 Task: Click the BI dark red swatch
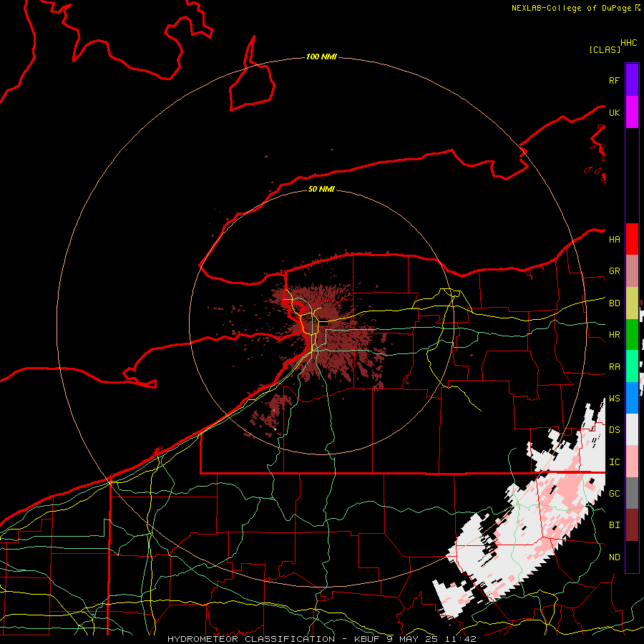click(632, 525)
